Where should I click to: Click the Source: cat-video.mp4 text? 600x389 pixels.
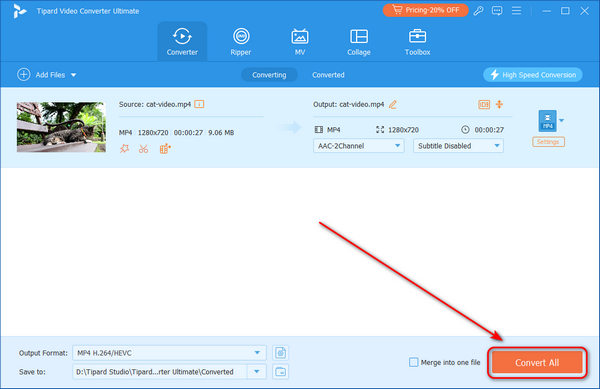pyautogui.click(x=155, y=104)
